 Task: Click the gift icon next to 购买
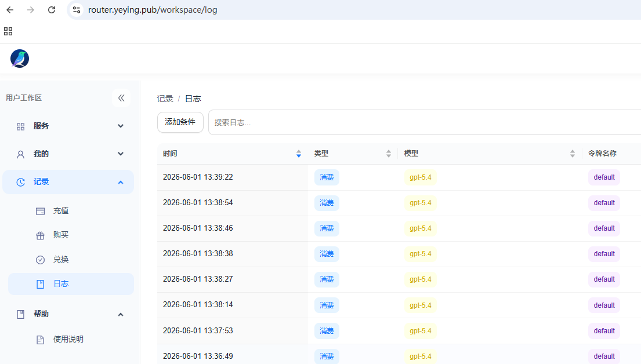pos(40,235)
